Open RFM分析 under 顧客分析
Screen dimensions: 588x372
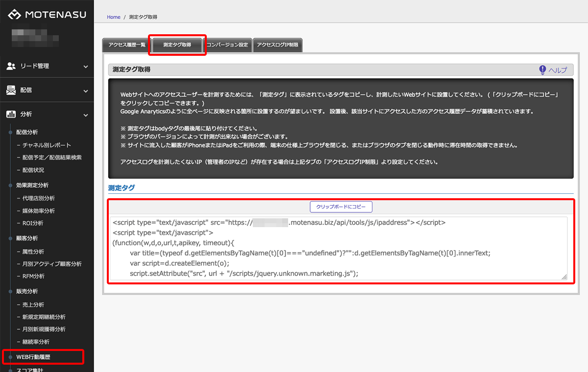tap(33, 276)
